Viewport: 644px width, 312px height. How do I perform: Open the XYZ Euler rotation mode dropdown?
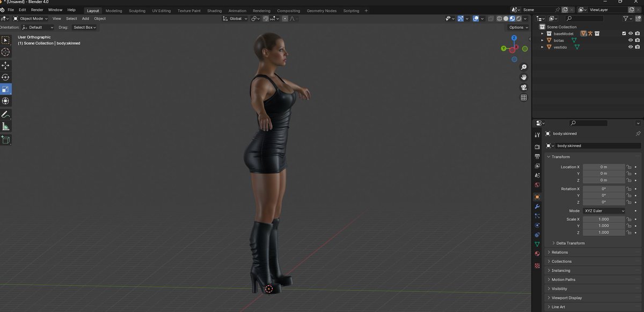click(604, 211)
